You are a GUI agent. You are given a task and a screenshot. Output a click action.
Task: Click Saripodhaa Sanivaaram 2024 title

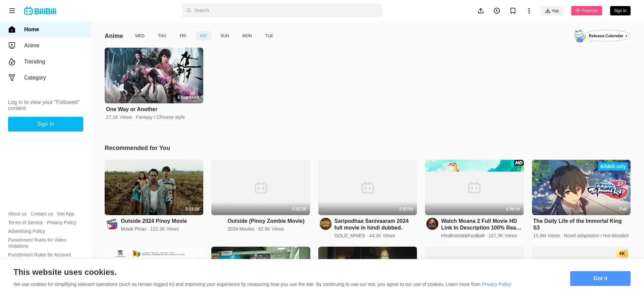(x=371, y=225)
